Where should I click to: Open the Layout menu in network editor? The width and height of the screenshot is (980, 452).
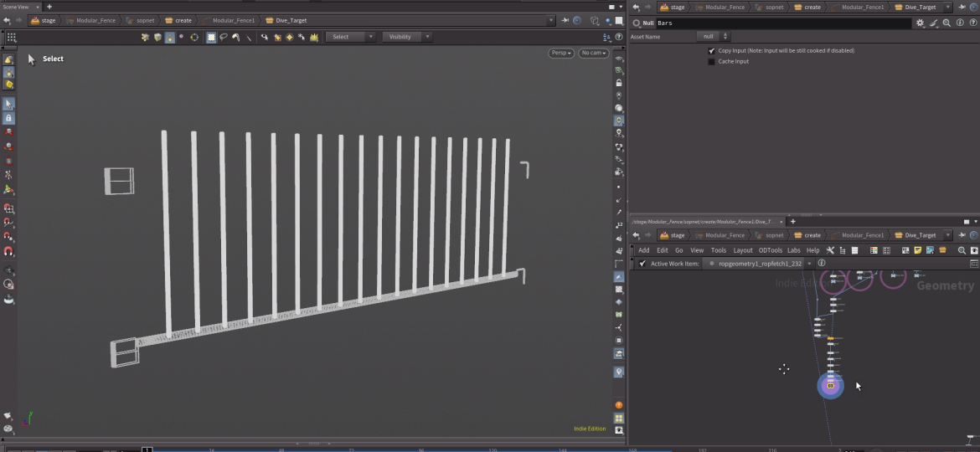pyautogui.click(x=743, y=250)
